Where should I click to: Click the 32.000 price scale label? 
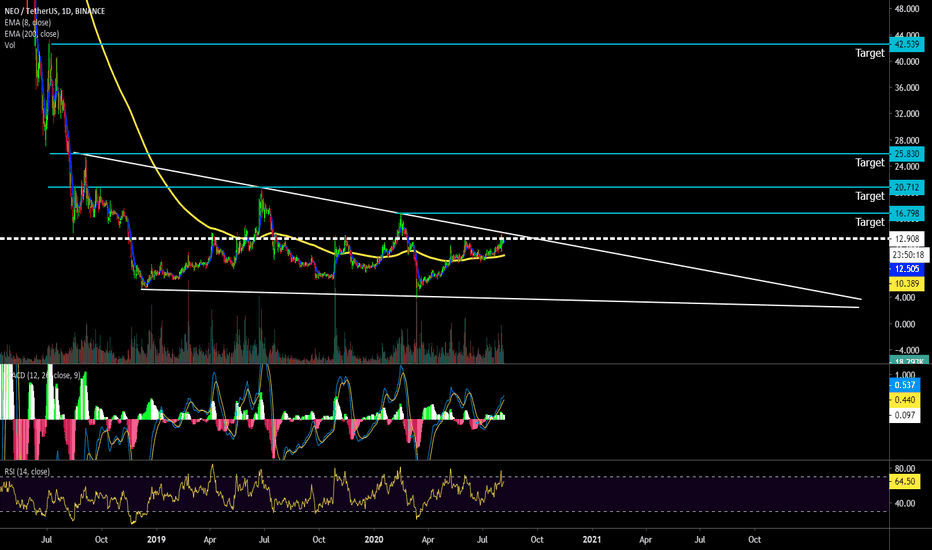[x=907, y=114]
